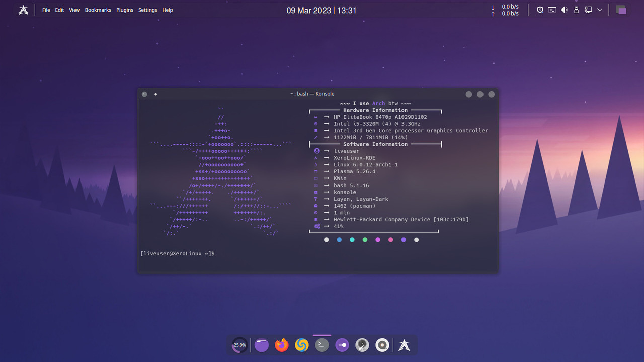Click the overlapping windows icon in the top panel

621,10
